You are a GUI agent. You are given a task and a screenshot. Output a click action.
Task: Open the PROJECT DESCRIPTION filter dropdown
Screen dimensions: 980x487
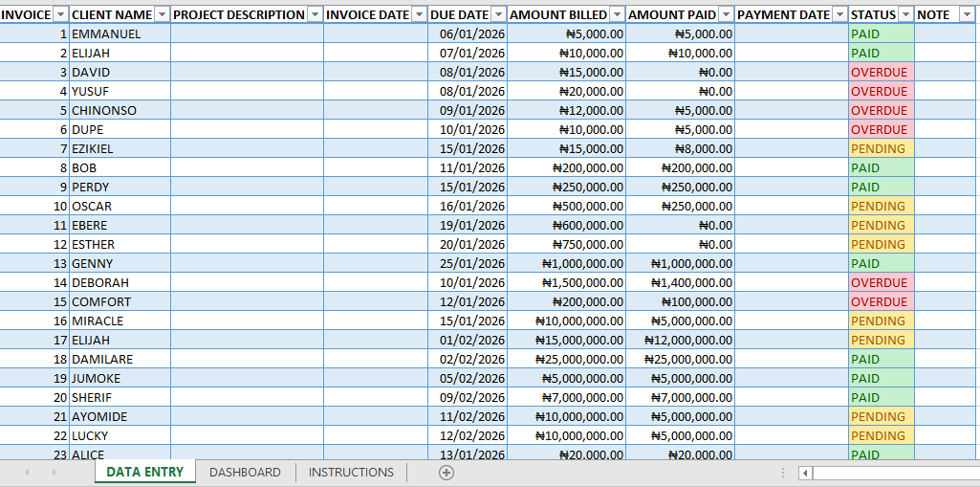coord(315,14)
